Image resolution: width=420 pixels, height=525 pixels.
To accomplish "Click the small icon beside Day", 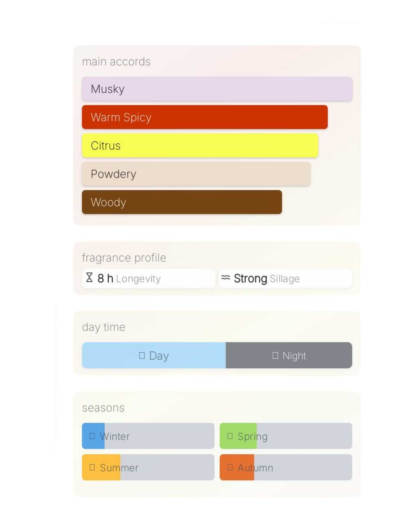I will click(142, 355).
